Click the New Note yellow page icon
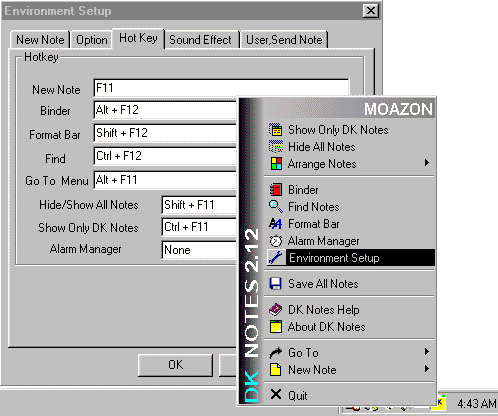This screenshot has height=416, width=498. click(x=276, y=370)
